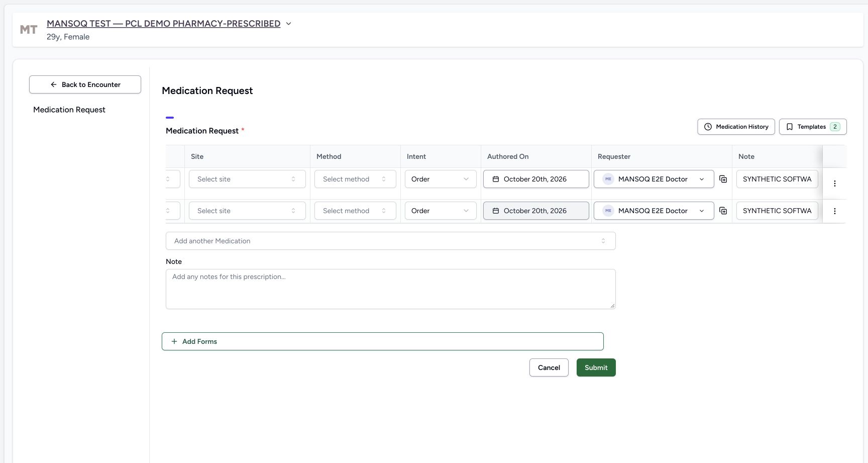Open Select site dropdown in first row
868x463 pixels.
(x=247, y=179)
